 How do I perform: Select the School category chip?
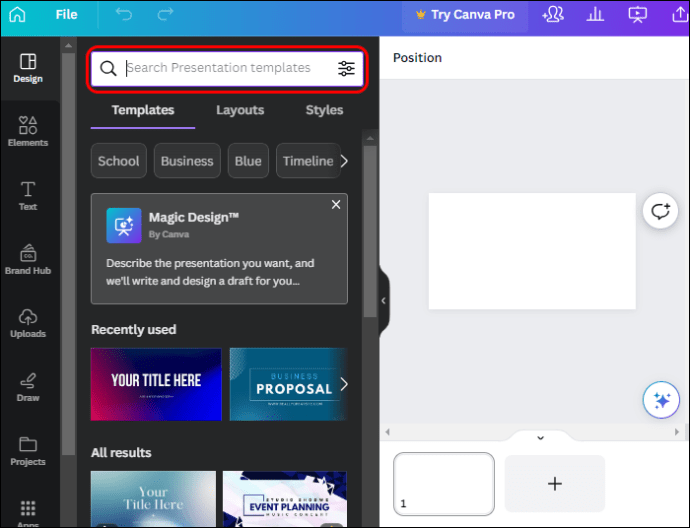tap(119, 161)
